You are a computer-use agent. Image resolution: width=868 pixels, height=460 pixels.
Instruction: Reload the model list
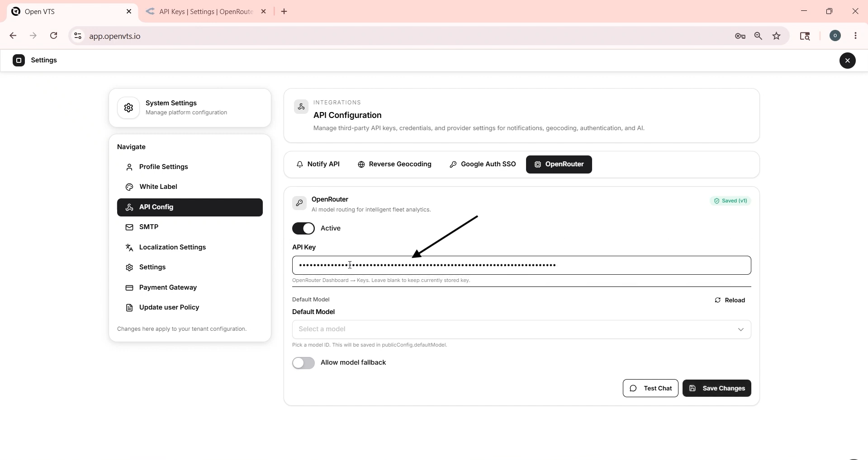[730, 300]
